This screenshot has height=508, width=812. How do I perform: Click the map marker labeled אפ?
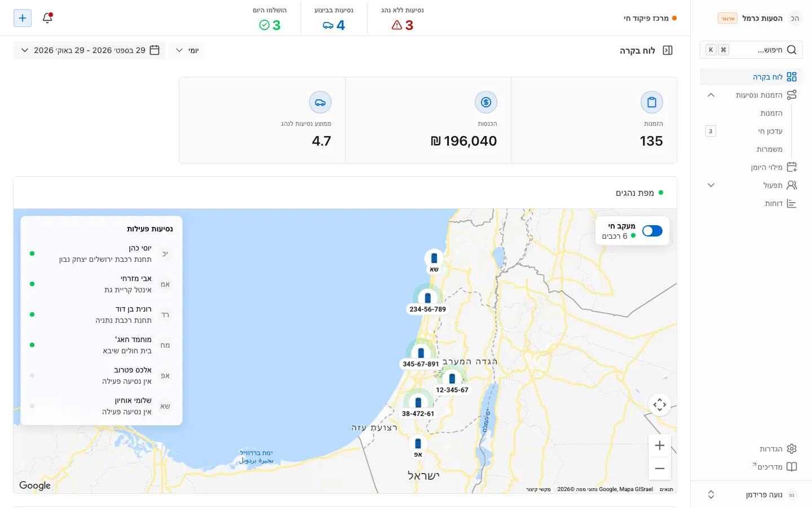click(x=418, y=446)
